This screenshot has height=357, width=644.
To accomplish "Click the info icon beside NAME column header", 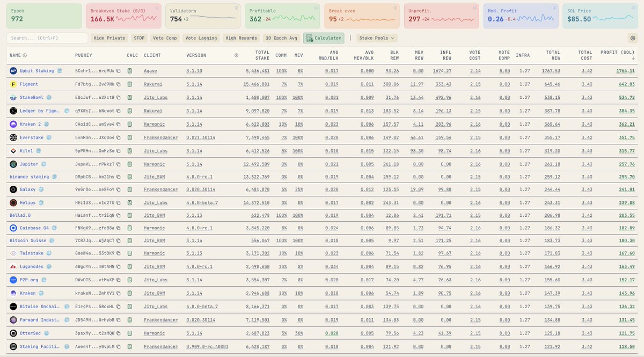I will coord(25,55).
